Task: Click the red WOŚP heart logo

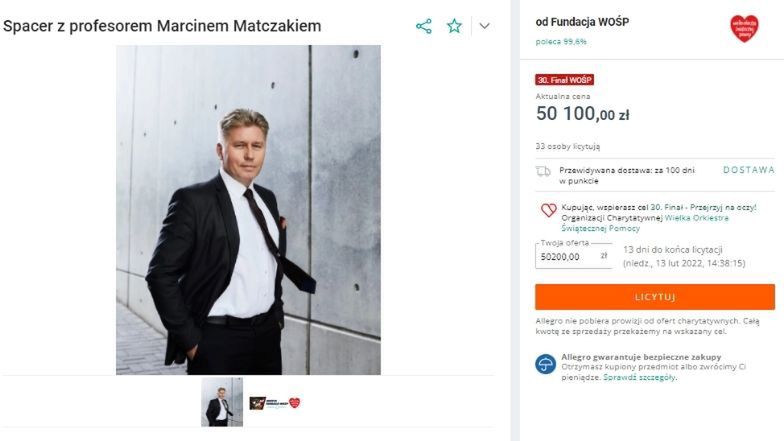Action: 744,28
